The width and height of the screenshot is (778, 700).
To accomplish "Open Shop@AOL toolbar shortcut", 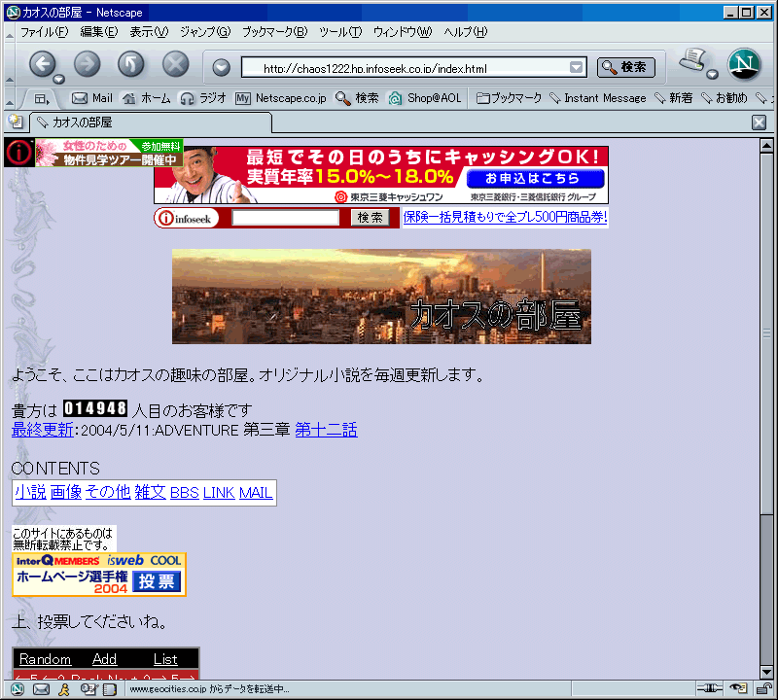I will pyautogui.click(x=425, y=98).
